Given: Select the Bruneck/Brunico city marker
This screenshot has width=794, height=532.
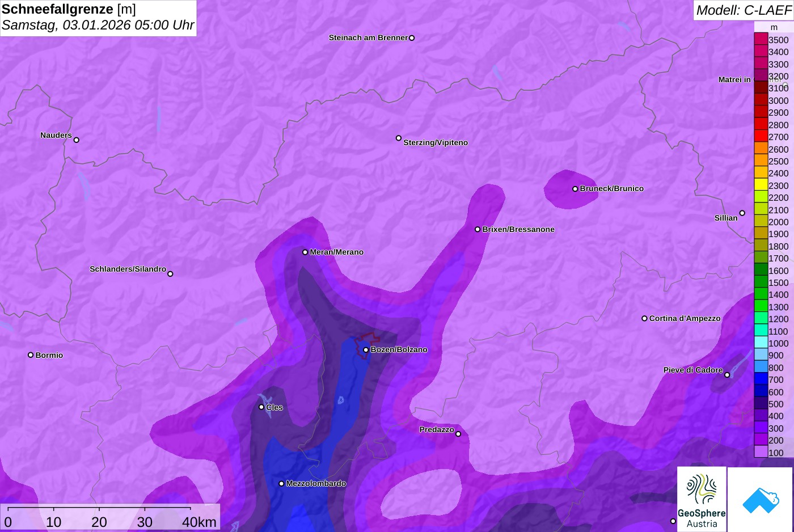Looking at the screenshot, I should click(575, 189).
